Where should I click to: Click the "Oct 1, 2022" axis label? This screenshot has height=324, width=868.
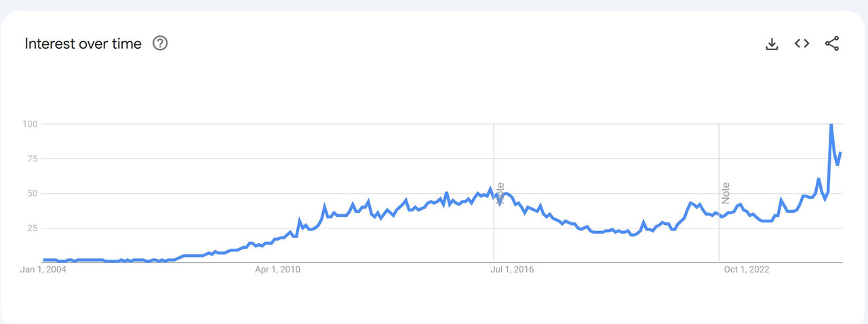tap(746, 270)
